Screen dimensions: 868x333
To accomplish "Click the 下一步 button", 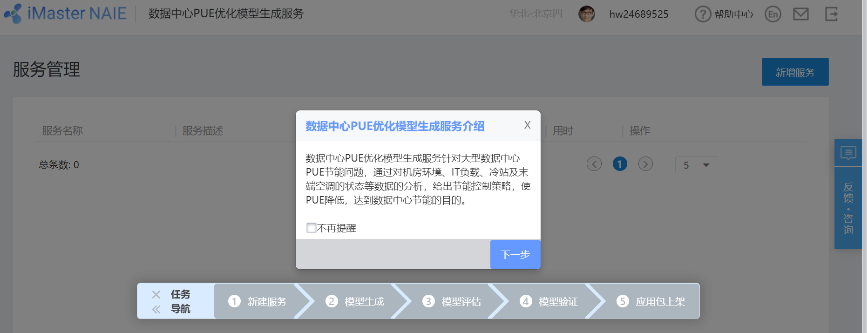I will (x=515, y=254).
